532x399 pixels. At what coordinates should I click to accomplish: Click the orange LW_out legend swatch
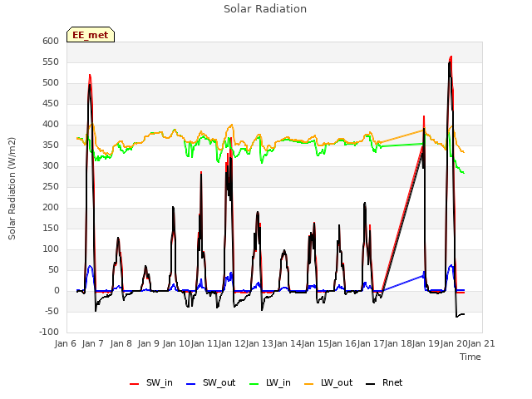[x=309, y=384]
